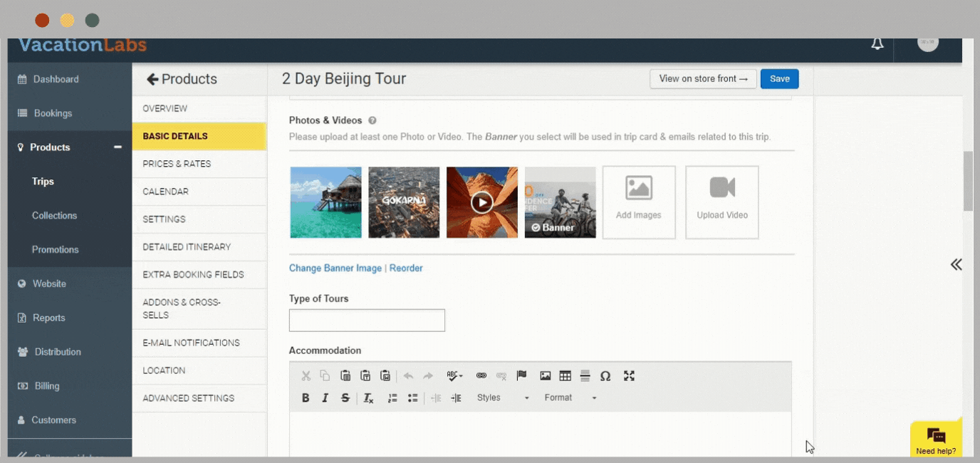
Task: Click the notification bell icon
Action: coord(877,44)
